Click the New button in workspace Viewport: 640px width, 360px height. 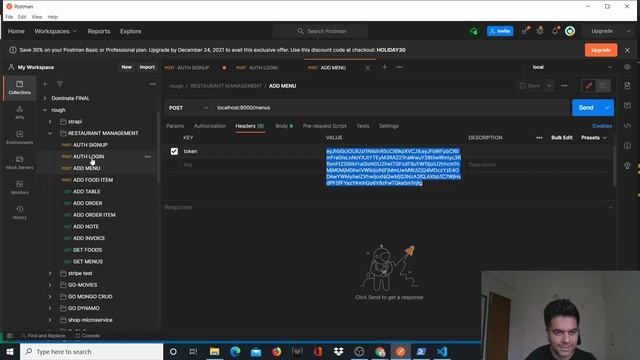[127, 67]
